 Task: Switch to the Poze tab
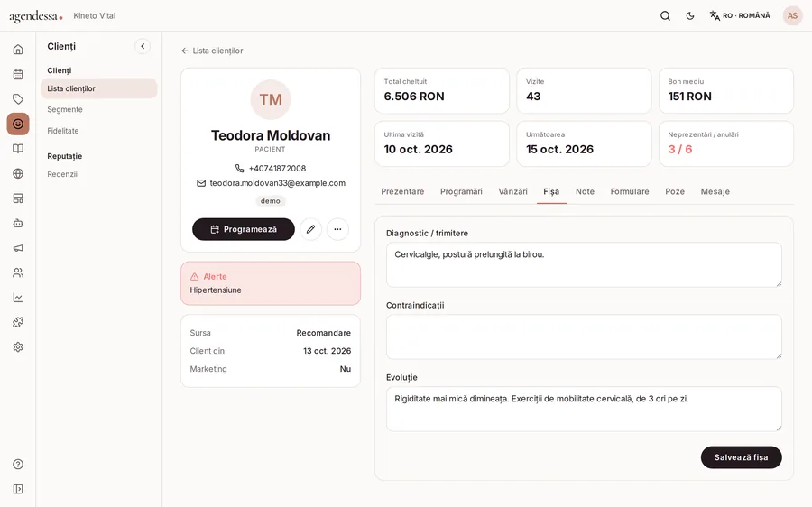pos(675,191)
